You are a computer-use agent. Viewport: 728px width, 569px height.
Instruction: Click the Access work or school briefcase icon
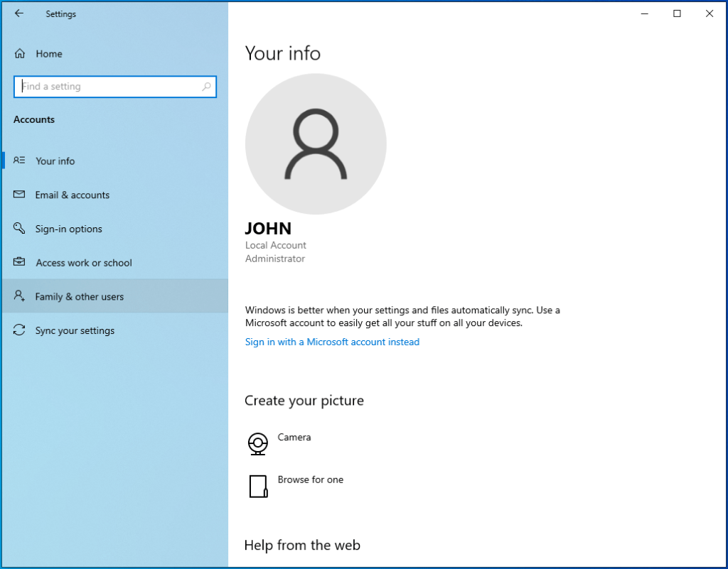coord(19,262)
